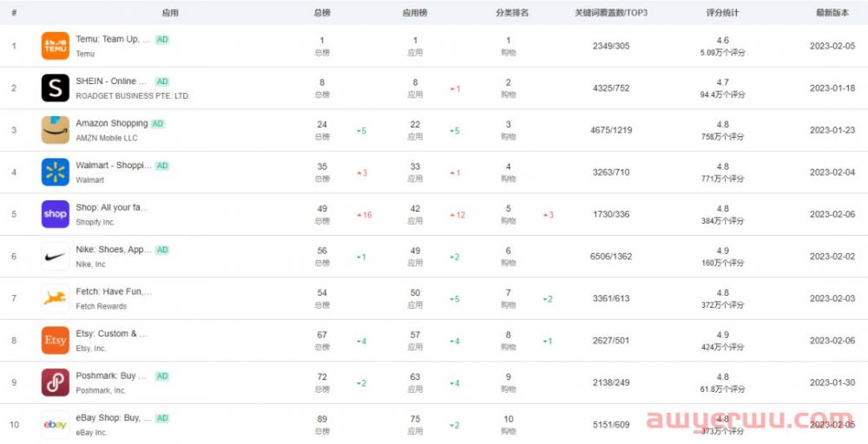Open the orange Etsy app icon
868x444 pixels.
tap(56, 340)
